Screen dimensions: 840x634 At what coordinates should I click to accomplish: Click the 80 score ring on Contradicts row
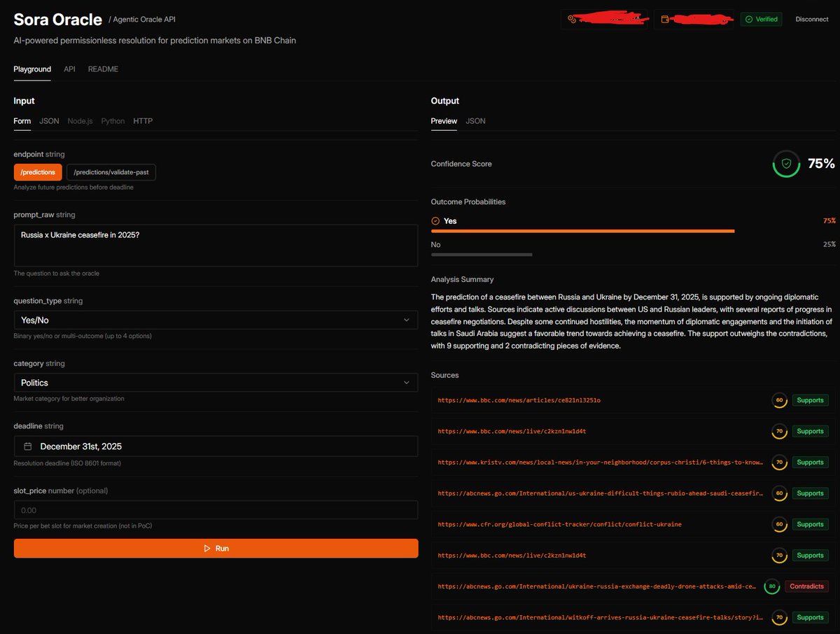pos(772,586)
